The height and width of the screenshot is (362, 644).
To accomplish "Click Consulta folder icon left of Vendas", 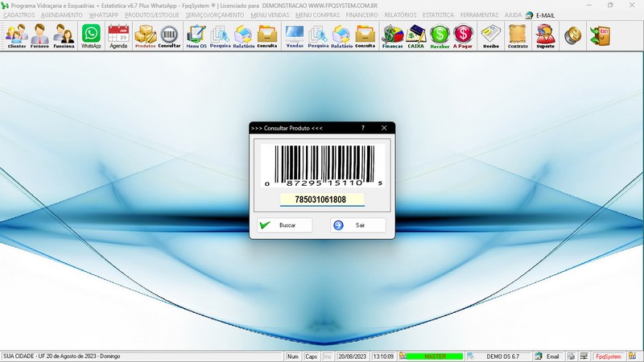I will click(x=267, y=36).
